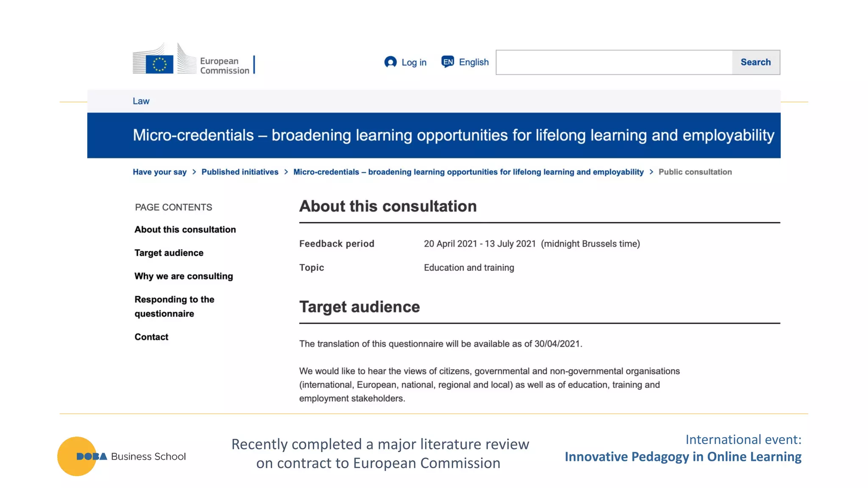
Task: Jump to Responding to the questionnaire section
Action: pyautogui.click(x=175, y=307)
